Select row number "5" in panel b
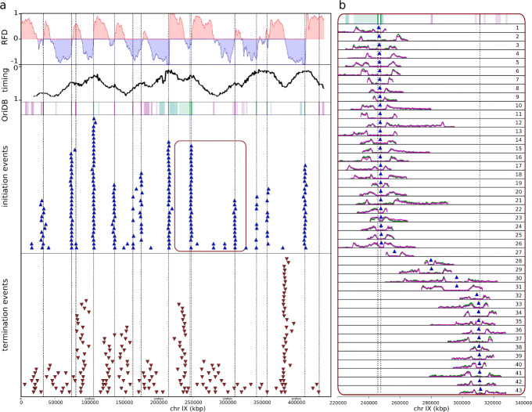532x412 pixels. point(517,63)
